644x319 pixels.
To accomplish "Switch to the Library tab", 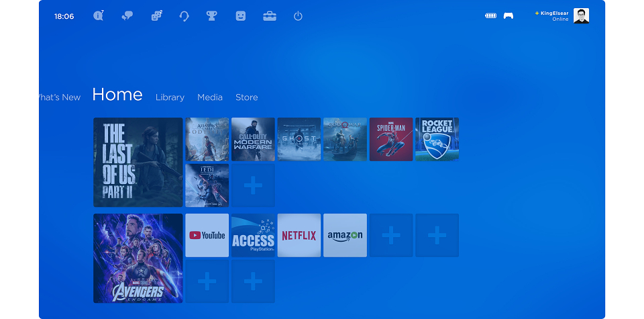I will [x=170, y=97].
